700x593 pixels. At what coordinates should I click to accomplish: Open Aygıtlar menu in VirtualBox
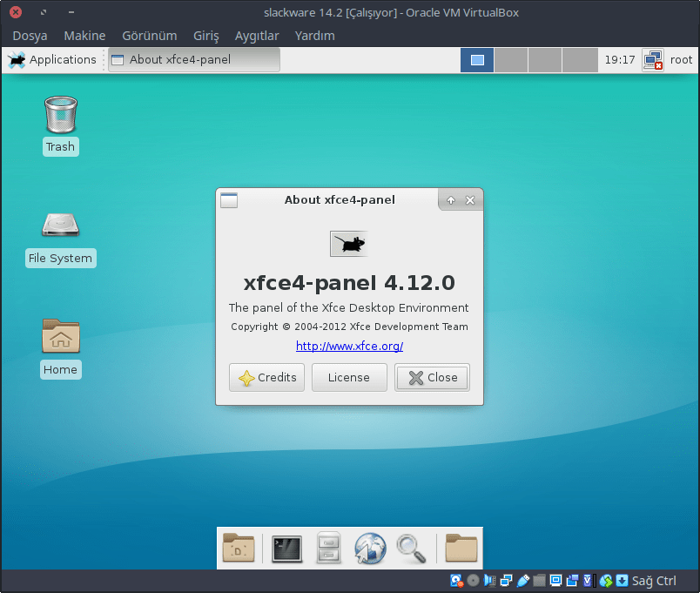coord(257,36)
